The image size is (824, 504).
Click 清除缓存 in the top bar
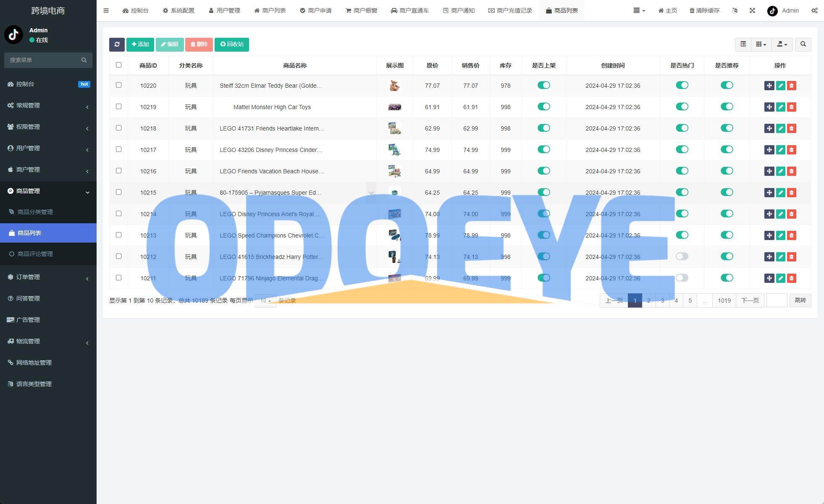pos(704,10)
